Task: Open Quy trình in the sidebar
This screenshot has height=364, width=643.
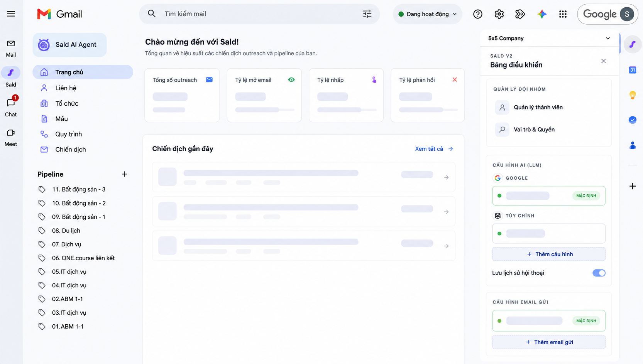Action: (x=83, y=134)
